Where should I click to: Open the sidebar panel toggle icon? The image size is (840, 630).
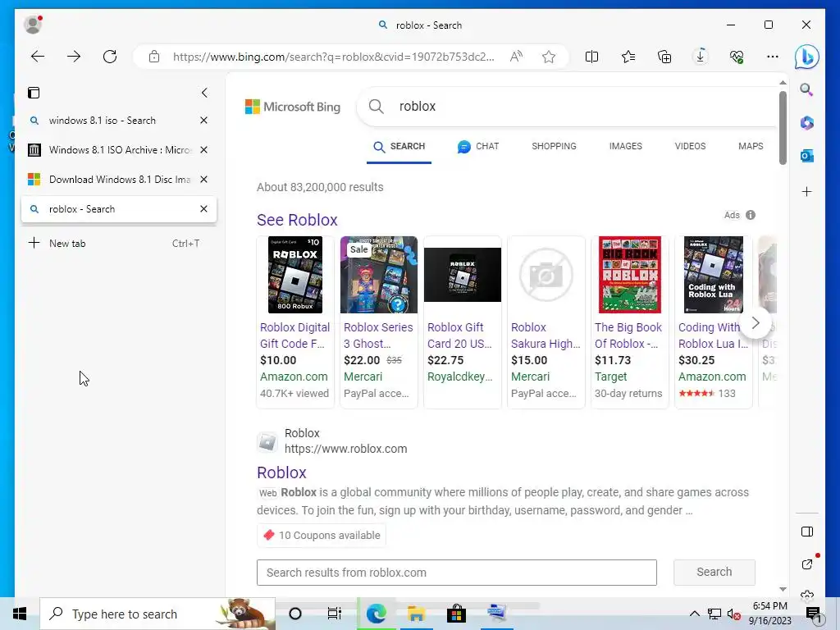[807, 532]
